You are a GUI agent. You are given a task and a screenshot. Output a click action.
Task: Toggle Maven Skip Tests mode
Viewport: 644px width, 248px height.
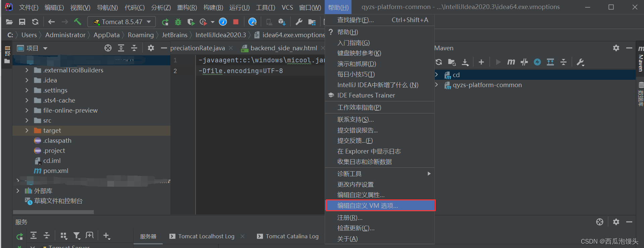[x=524, y=62]
